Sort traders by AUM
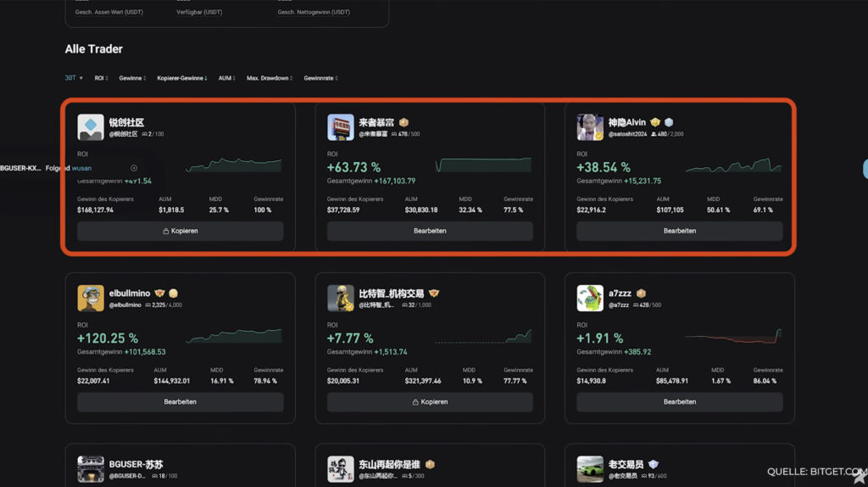868x487 pixels. point(226,78)
